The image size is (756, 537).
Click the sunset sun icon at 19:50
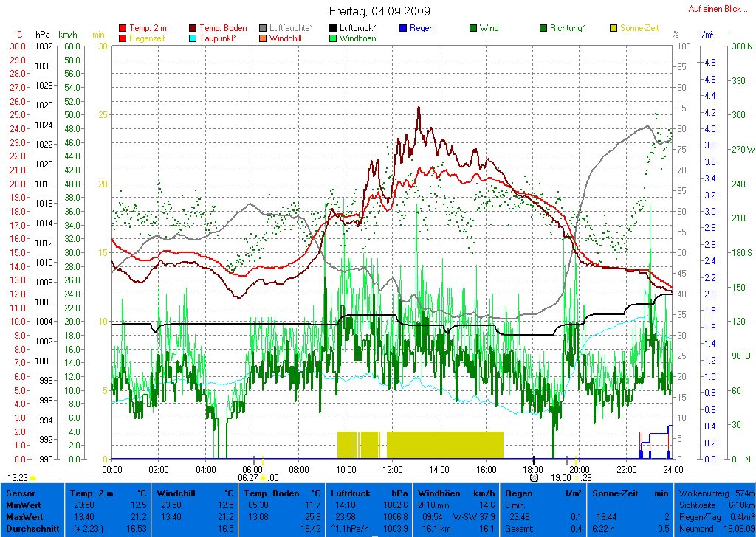577,478
